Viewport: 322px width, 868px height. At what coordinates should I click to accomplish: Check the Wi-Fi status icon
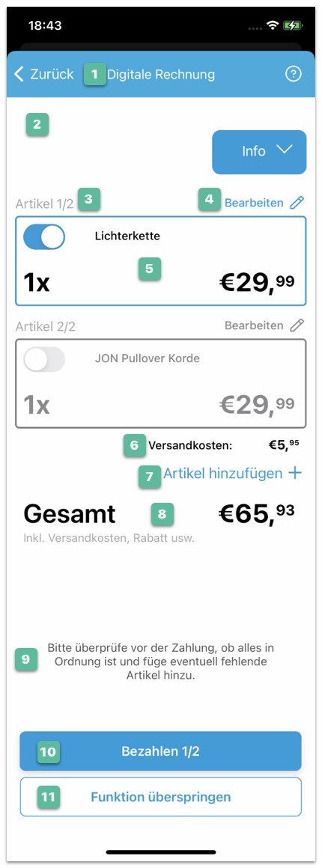pyautogui.click(x=272, y=25)
